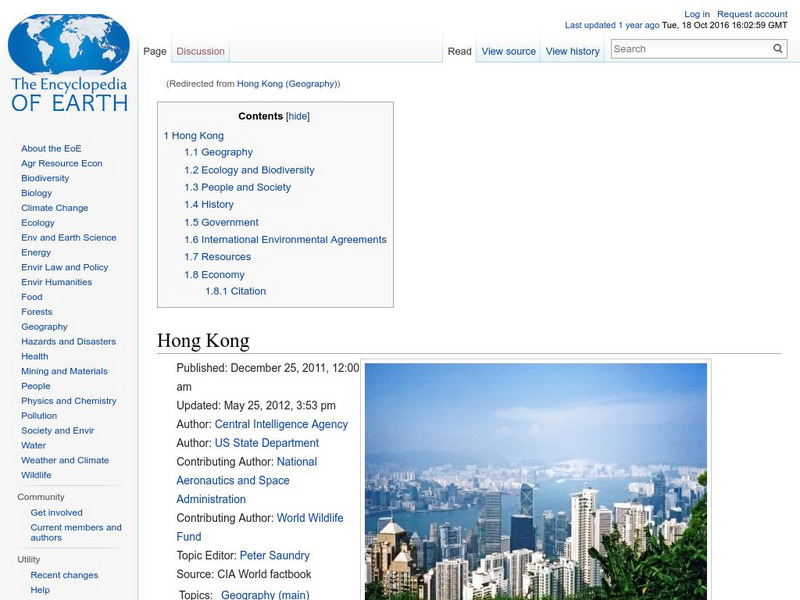Open the View history tab
800x600 pixels.
click(x=572, y=50)
